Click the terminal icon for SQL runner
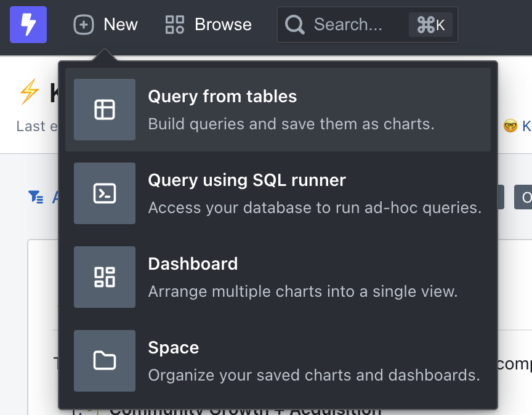Image resolution: width=532 pixels, height=415 pixels. coord(104,193)
